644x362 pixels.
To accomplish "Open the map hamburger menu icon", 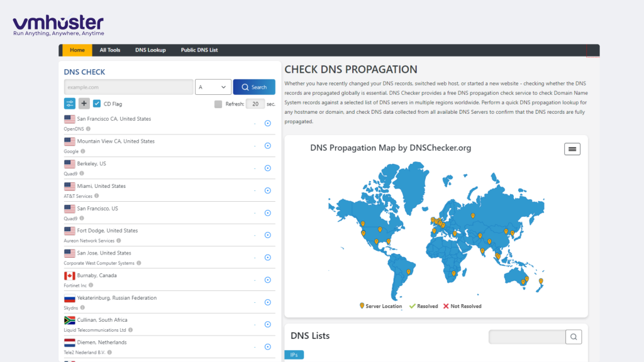I will [572, 149].
